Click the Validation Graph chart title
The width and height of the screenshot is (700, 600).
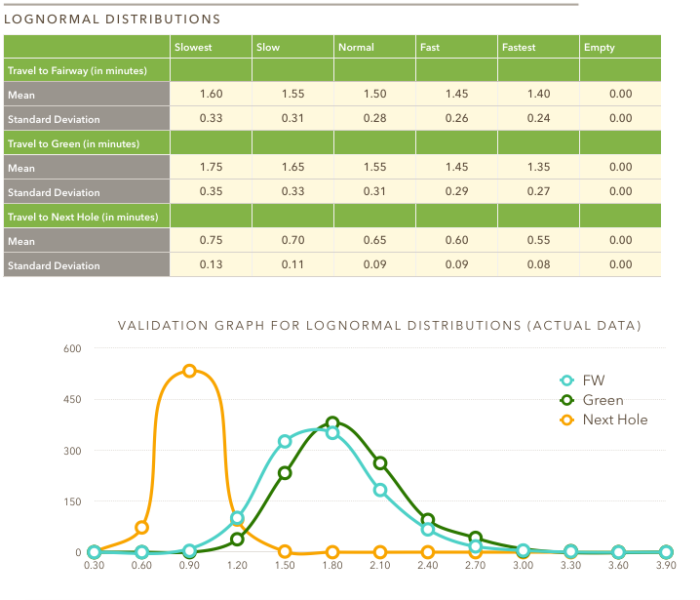pos(379,325)
